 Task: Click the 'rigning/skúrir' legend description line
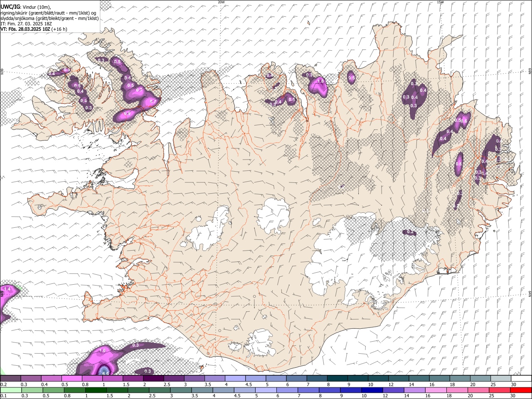pos(48,12)
